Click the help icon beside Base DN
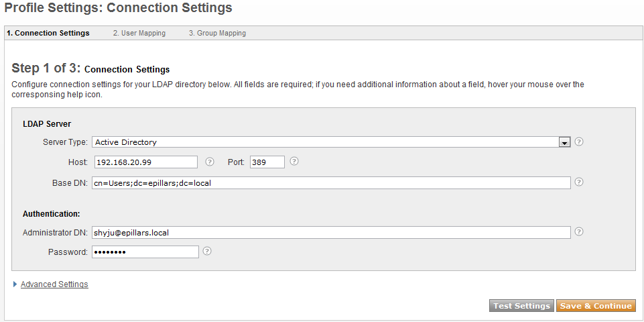644x322 pixels. point(579,182)
